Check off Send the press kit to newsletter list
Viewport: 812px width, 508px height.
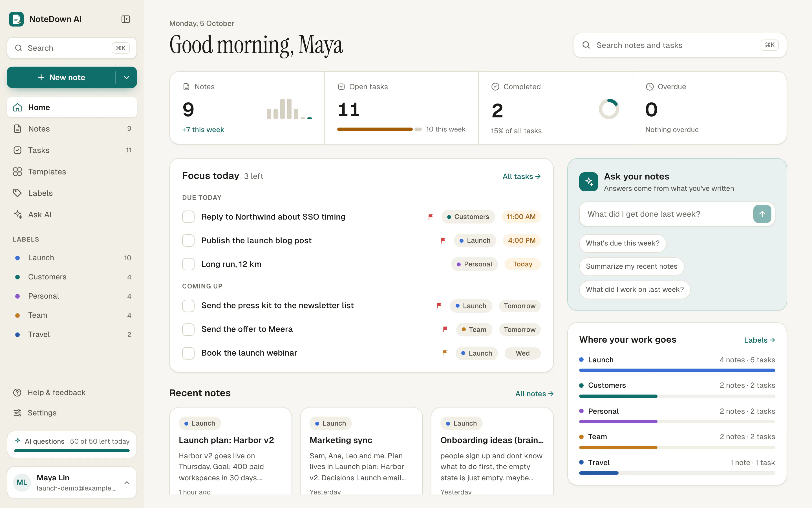(x=188, y=306)
